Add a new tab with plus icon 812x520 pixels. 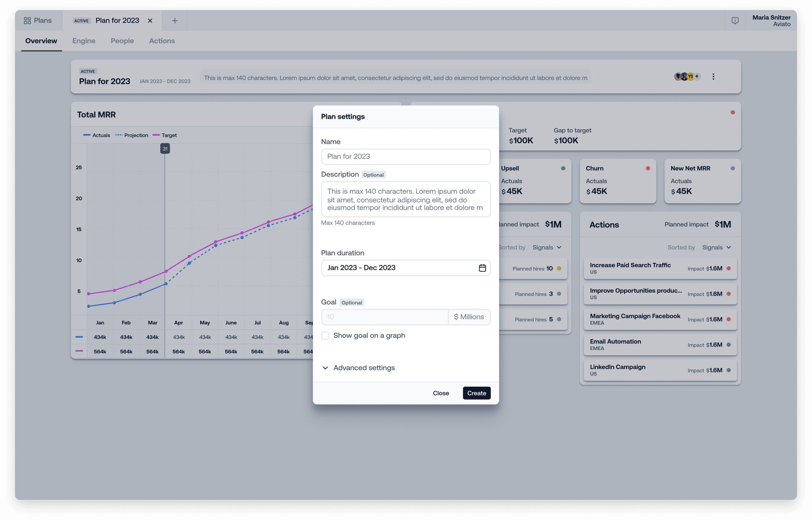click(175, 21)
